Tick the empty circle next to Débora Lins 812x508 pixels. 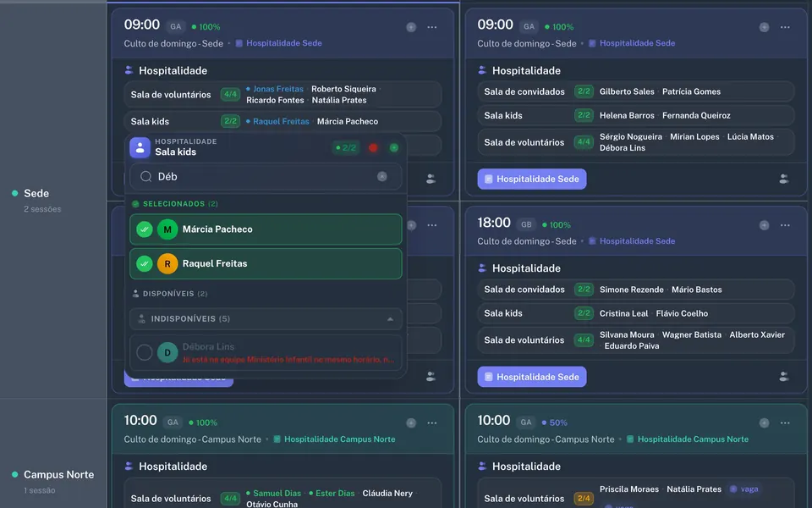click(x=145, y=352)
